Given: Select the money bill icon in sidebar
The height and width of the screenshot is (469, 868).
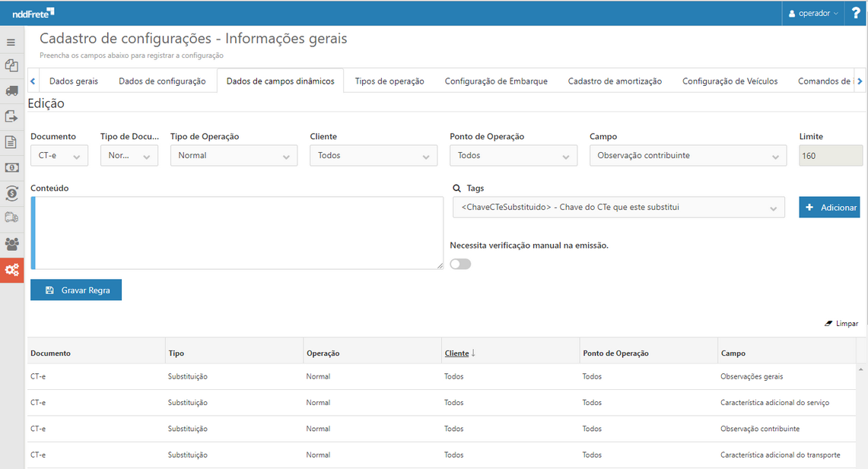Looking at the screenshot, I should [x=11, y=167].
